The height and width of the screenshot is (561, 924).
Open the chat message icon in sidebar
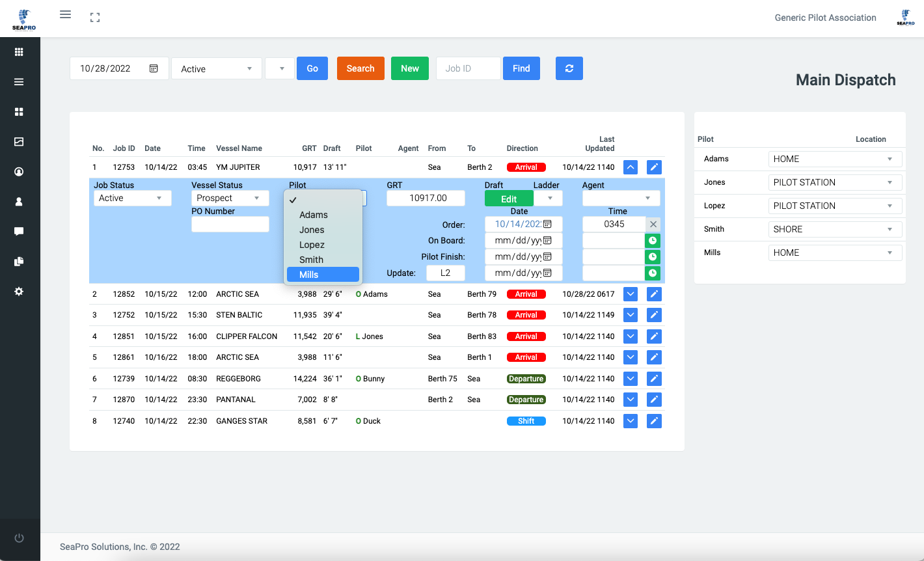click(19, 232)
